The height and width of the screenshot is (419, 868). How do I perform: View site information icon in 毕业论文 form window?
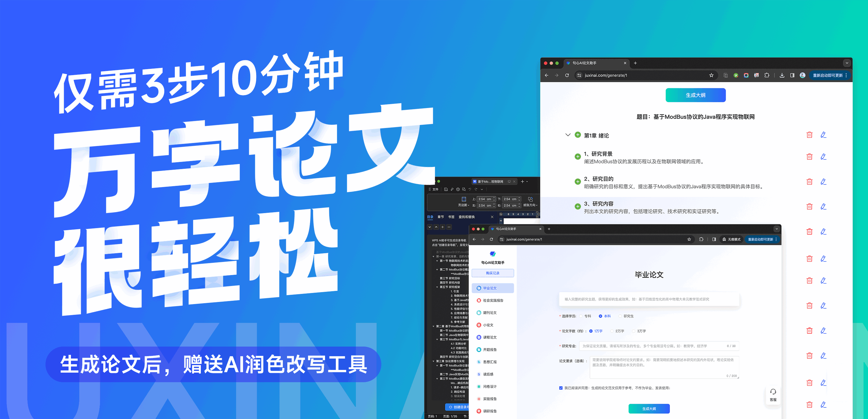pyautogui.click(x=501, y=239)
